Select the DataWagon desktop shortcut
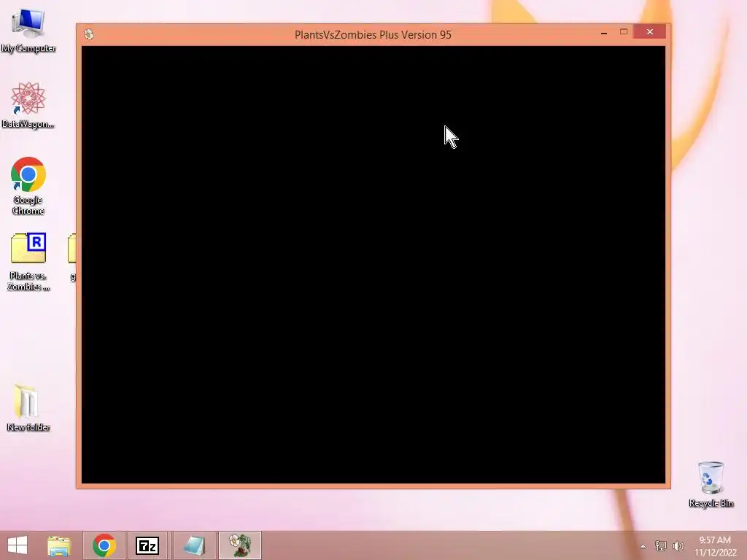 (x=28, y=105)
